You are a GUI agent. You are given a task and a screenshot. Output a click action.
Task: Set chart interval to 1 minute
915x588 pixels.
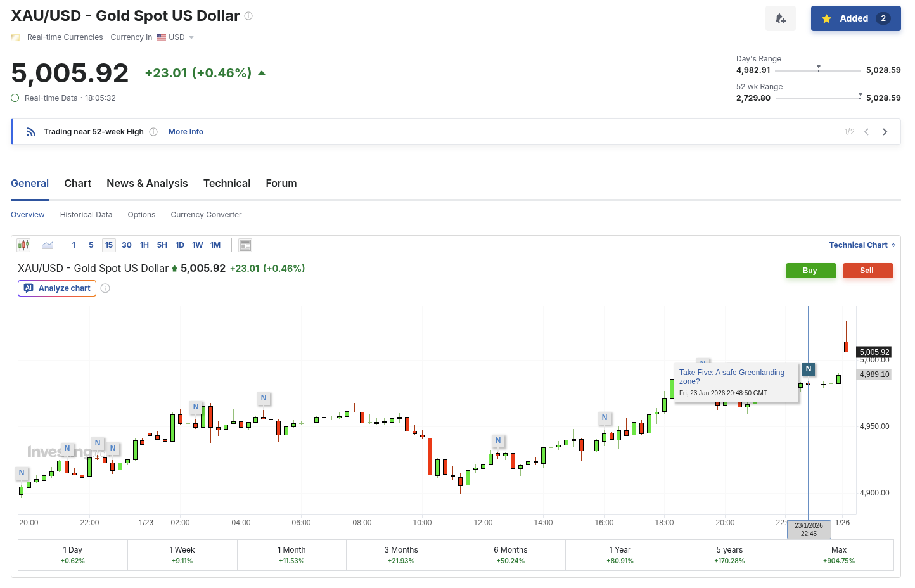(x=74, y=245)
